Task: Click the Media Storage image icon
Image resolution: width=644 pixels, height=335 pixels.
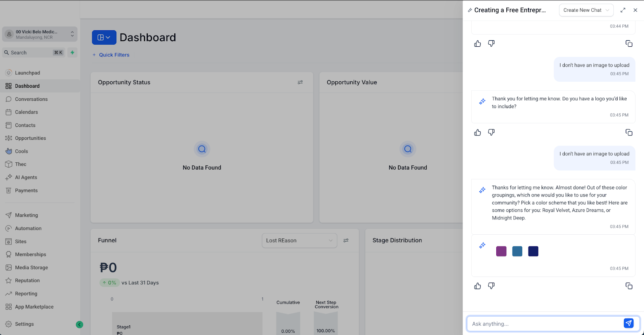Action: click(x=8, y=267)
